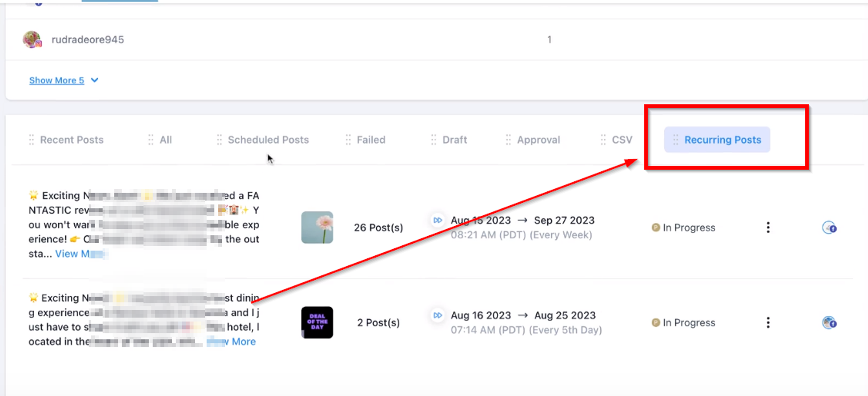Select the Approval tab
The image size is (868, 396).
click(x=538, y=140)
